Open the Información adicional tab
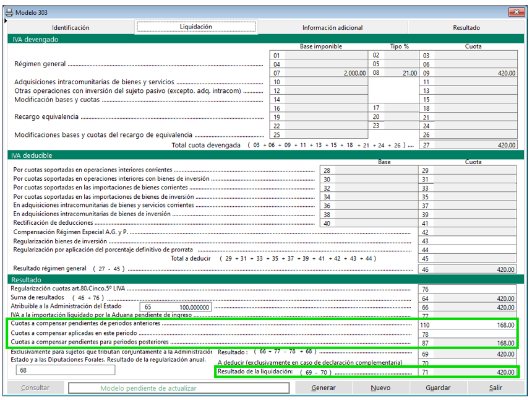 [x=333, y=27]
